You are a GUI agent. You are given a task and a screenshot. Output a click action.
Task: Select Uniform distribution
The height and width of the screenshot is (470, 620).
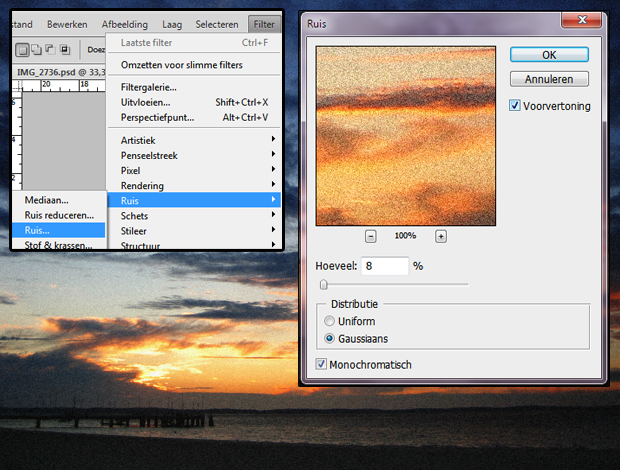click(x=331, y=321)
